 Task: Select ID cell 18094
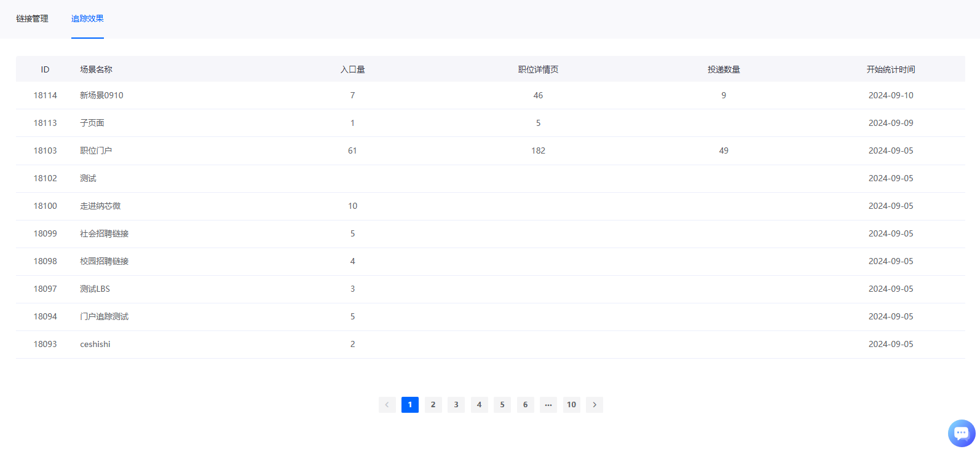[x=45, y=316]
